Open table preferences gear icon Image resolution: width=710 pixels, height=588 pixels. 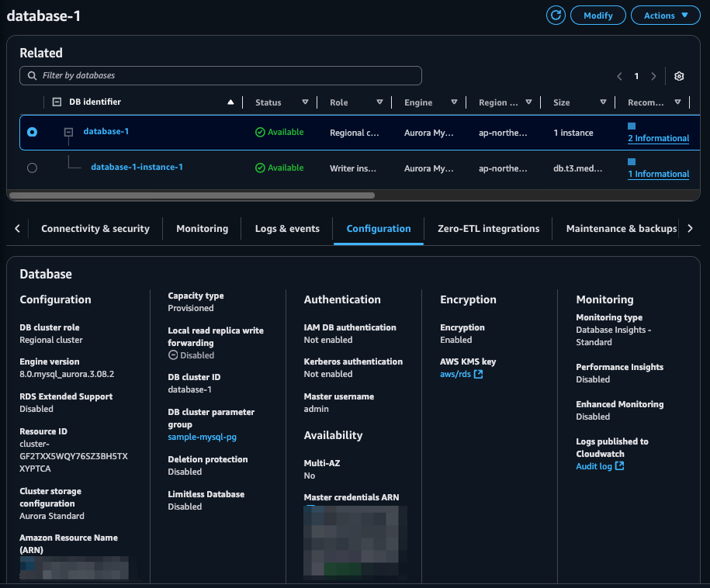(679, 76)
